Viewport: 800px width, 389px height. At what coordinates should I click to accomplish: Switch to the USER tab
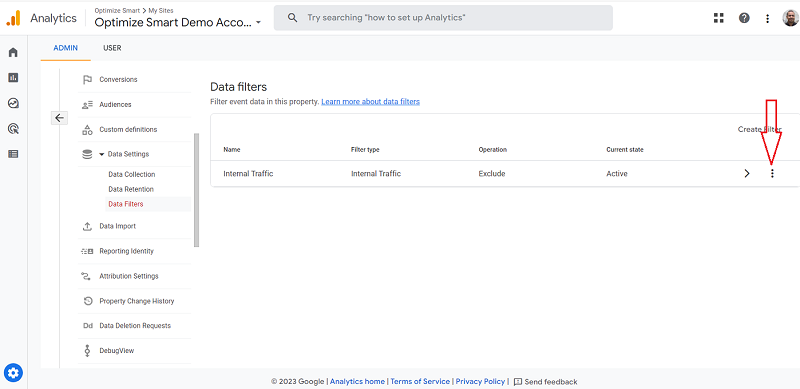pyautogui.click(x=112, y=48)
